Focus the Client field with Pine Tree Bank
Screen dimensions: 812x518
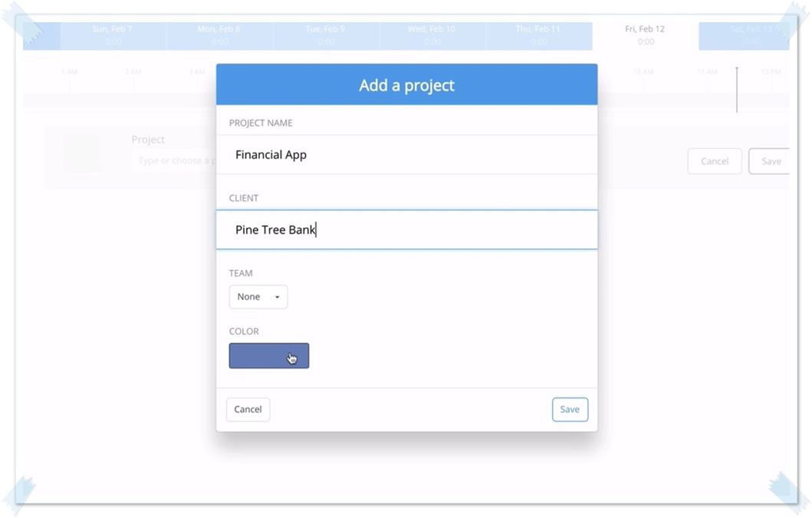tap(406, 230)
